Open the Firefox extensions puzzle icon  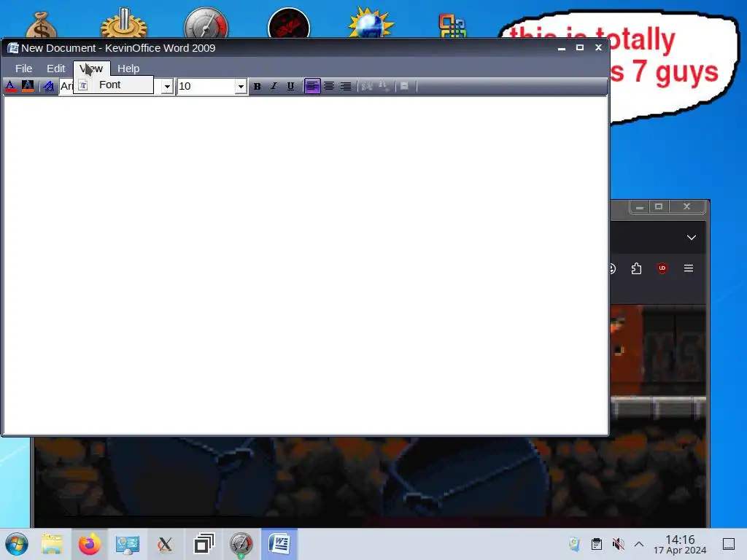[x=636, y=268]
